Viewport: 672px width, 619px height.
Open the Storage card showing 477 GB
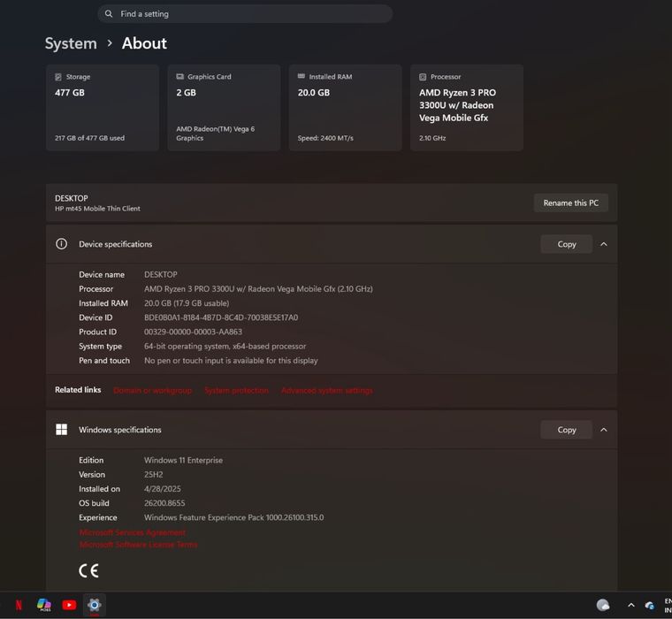(103, 108)
